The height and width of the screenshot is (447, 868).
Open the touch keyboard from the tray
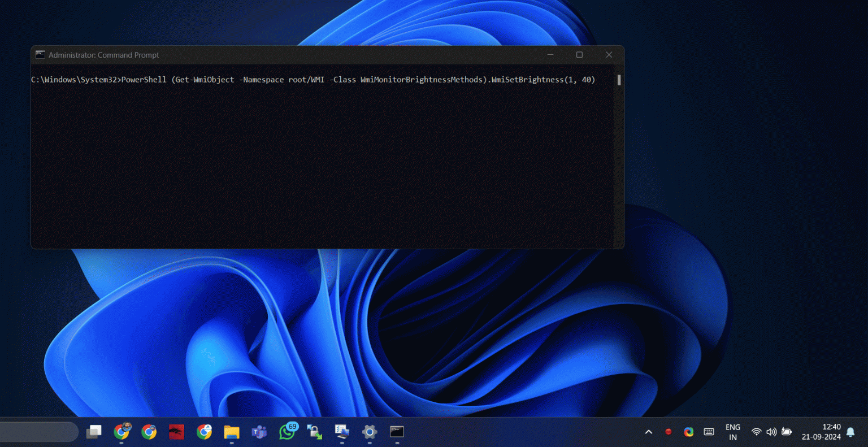click(709, 432)
